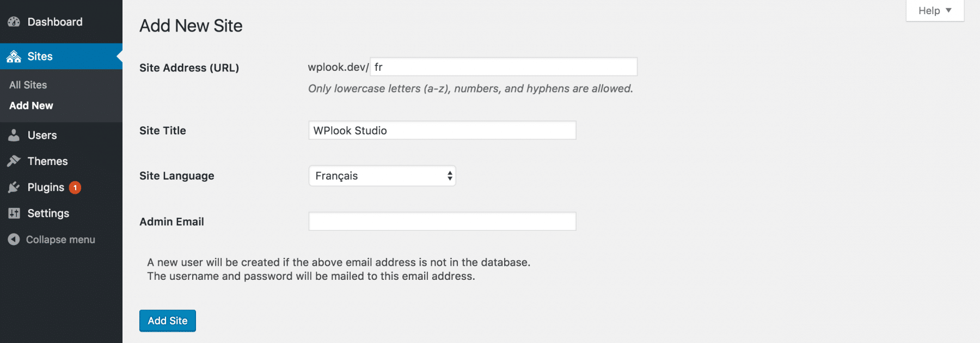980x343 pixels.
Task: Open the Français selector using its arrows
Action: [x=449, y=176]
